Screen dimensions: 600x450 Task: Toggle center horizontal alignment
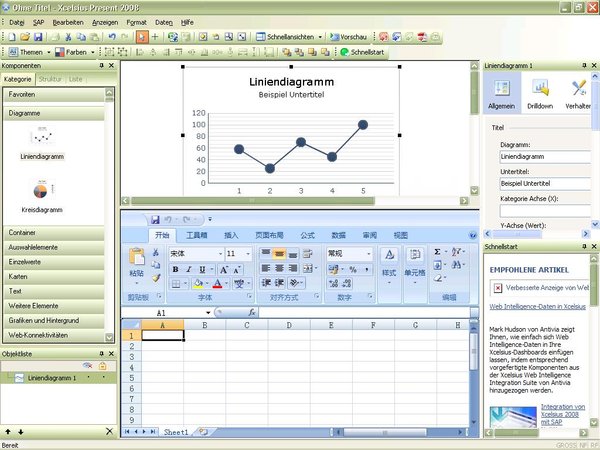click(280, 269)
